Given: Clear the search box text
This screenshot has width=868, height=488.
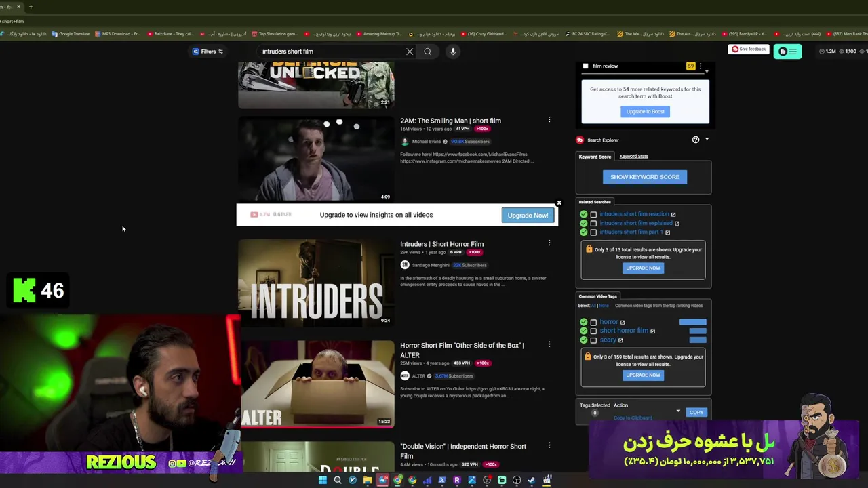Looking at the screenshot, I should (410, 52).
